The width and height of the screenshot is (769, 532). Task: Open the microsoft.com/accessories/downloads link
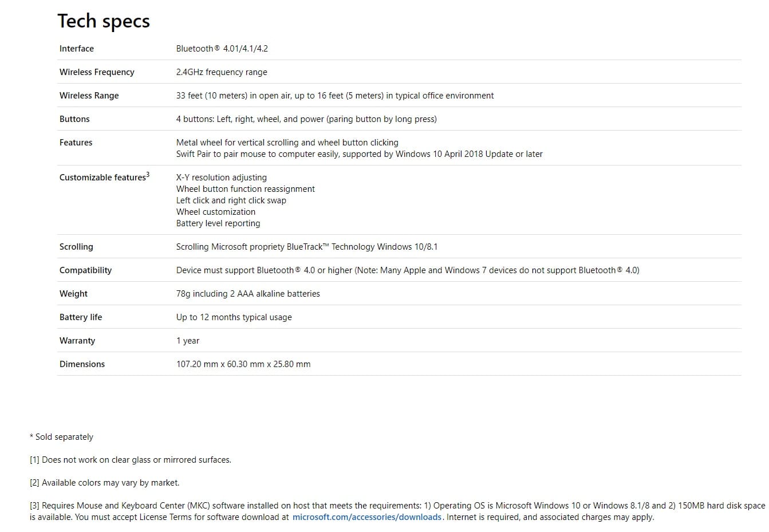point(366,517)
